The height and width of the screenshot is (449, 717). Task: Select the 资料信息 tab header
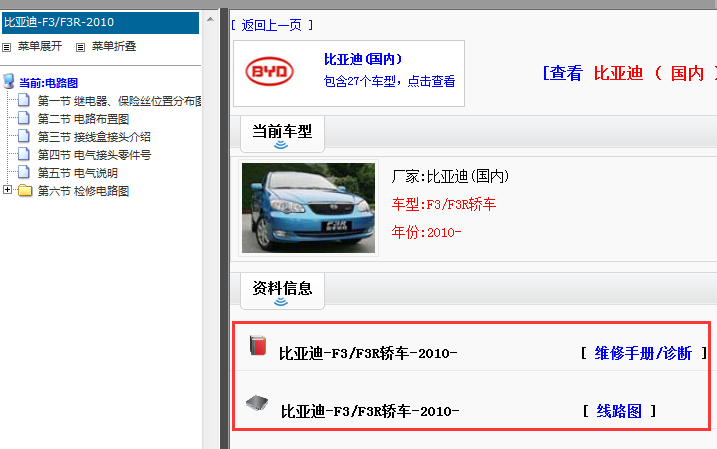[282, 291]
